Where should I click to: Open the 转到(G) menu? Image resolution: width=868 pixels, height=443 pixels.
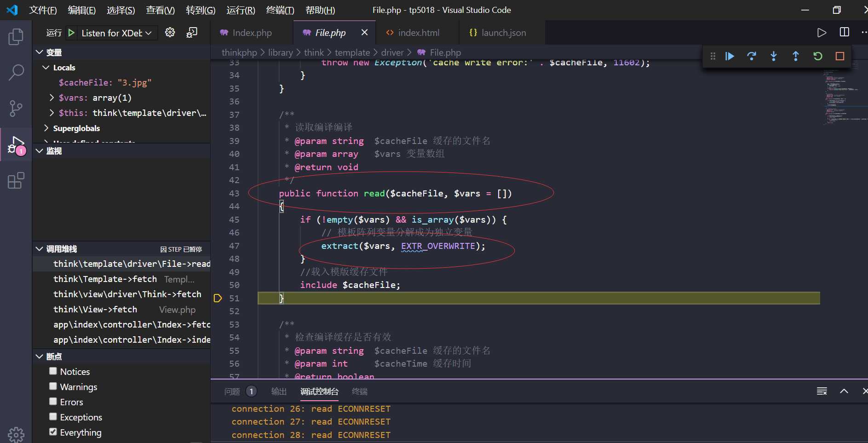[201, 10]
